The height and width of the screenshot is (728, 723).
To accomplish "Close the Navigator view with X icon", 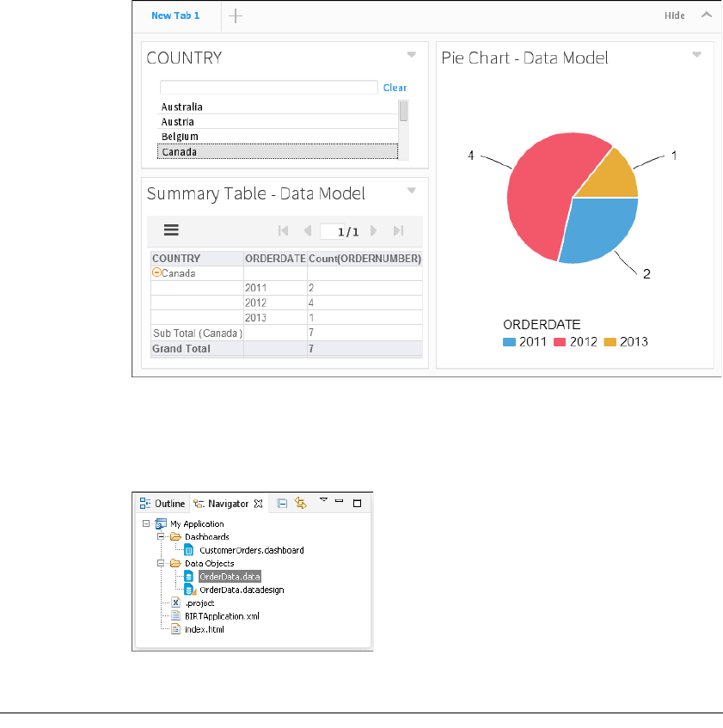I will pos(259,504).
